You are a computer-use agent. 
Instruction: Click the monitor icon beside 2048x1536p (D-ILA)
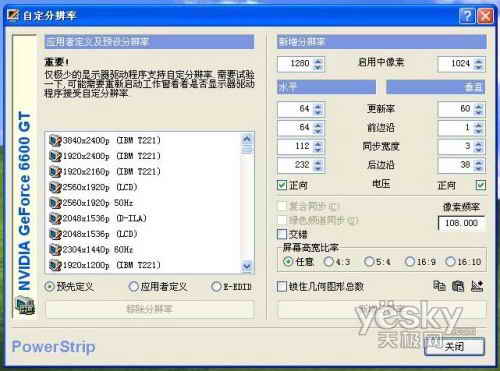[x=55, y=218]
